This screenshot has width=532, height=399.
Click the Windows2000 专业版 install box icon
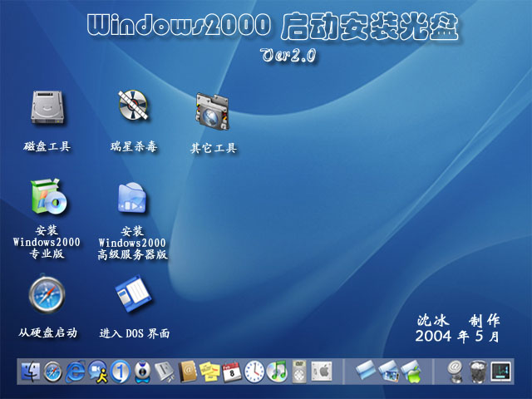tap(49, 197)
